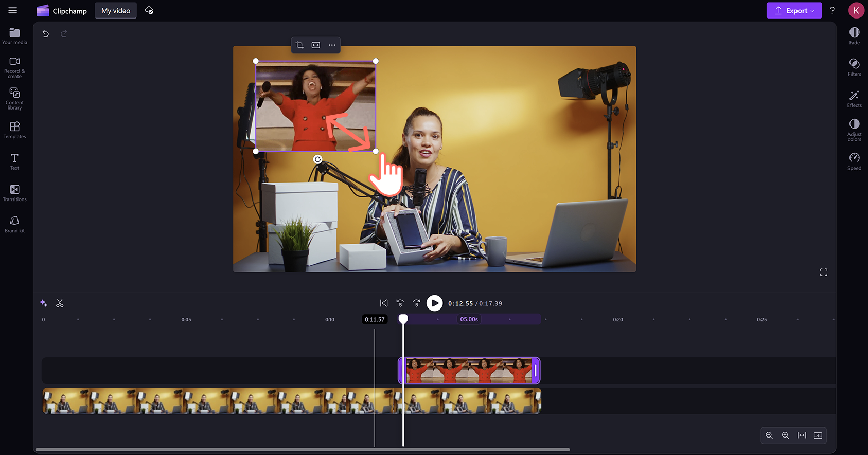
Task: Click the cloud sync status icon
Action: tap(149, 11)
